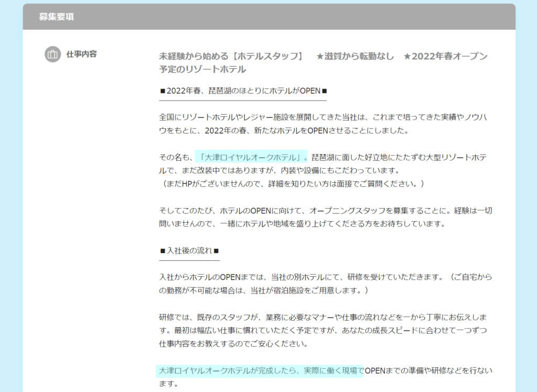Click the subheading ■2022年春、琵琶湖のほとりにホテルがOPEN■
Image resolution: width=537 pixels, height=392 pixels.
(243, 91)
